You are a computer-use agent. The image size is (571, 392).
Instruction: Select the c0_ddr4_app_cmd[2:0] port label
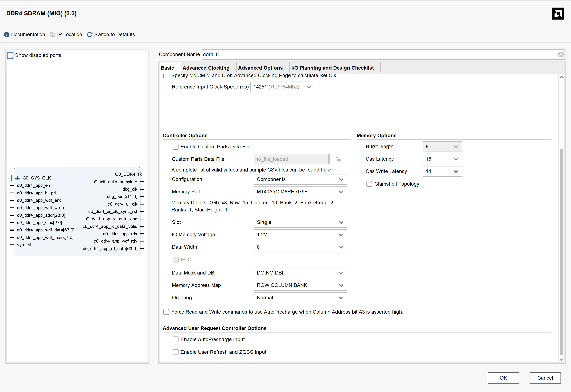point(40,223)
